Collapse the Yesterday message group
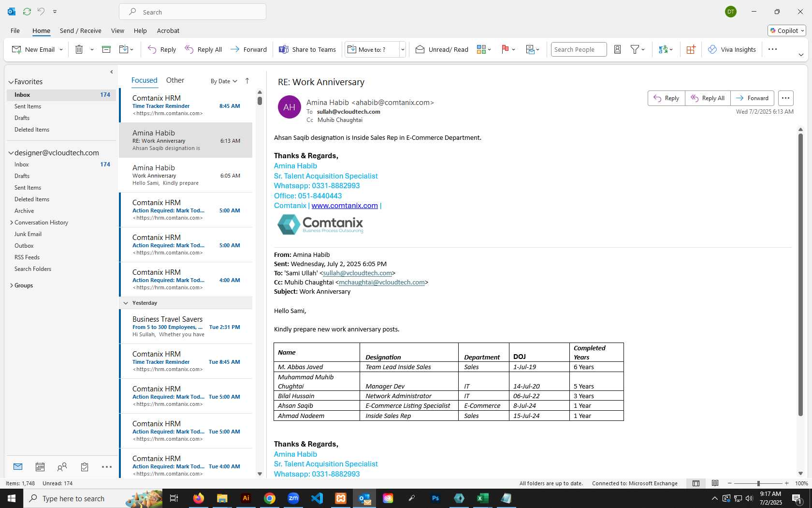The width and height of the screenshot is (812, 508). pos(126,303)
